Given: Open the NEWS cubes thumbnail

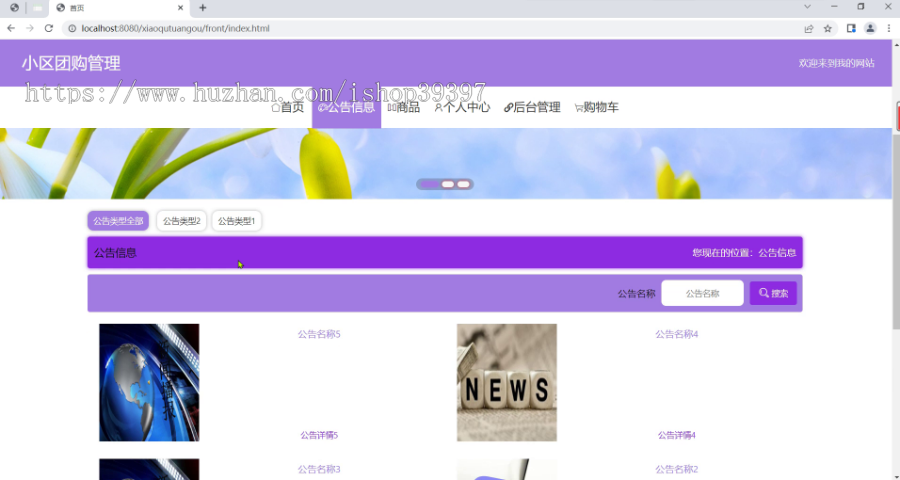Looking at the screenshot, I should tap(507, 382).
